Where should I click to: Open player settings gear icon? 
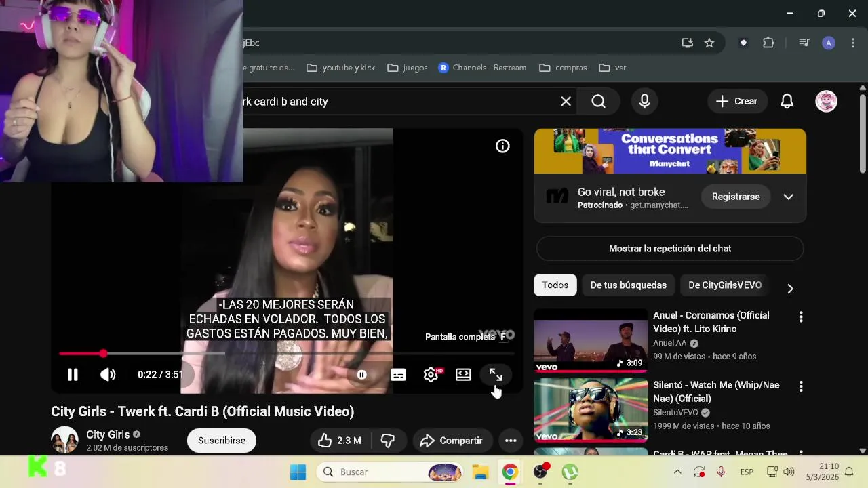point(431,375)
